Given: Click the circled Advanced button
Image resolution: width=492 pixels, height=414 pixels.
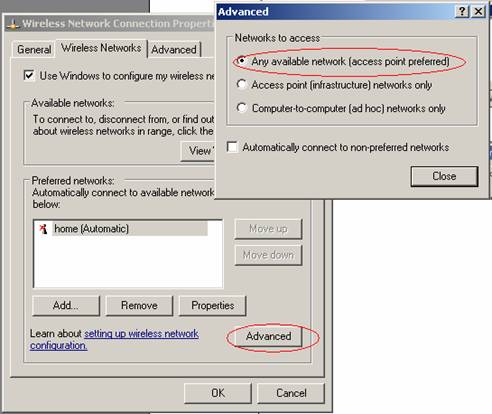Looking at the screenshot, I should 269,336.
